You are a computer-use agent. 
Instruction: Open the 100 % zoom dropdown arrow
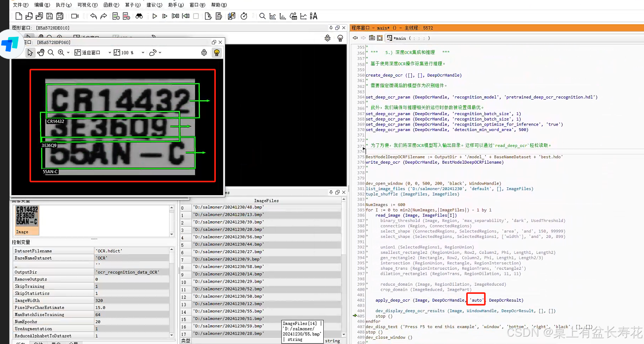(143, 52)
